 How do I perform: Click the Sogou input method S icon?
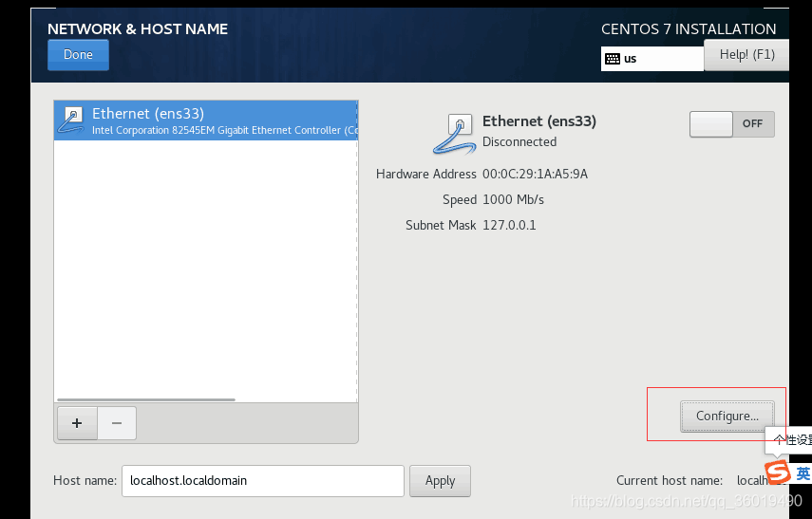point(777,472)
